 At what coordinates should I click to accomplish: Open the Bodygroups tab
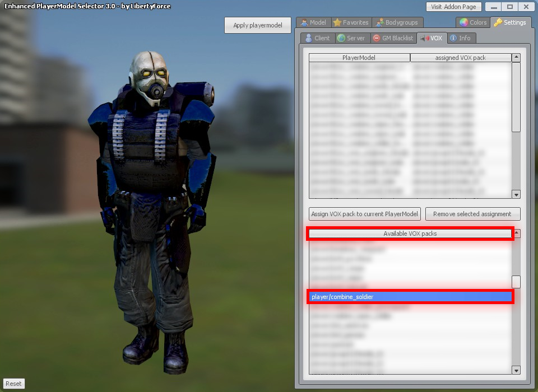click(397, 22)
